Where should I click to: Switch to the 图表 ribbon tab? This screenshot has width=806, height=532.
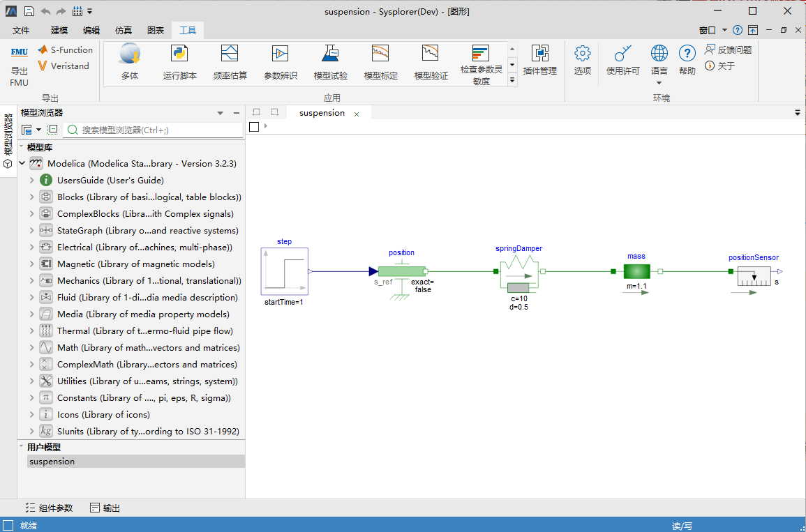tap(156, 30)
